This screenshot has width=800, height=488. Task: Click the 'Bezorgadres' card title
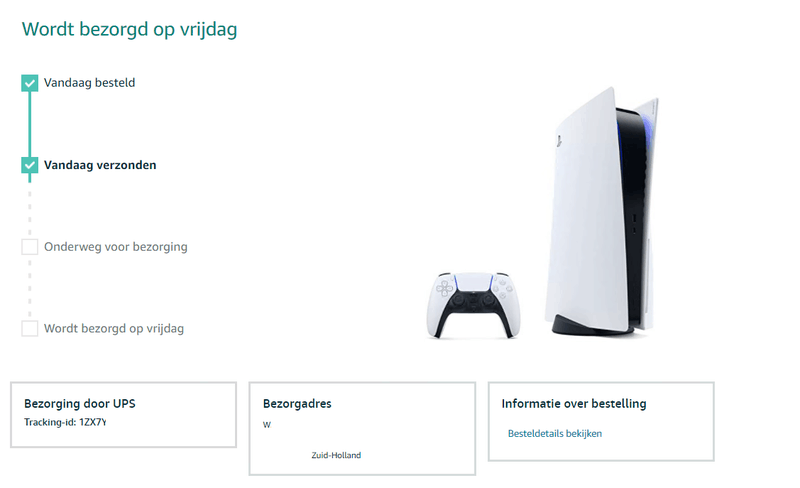(x=297, y=404)
